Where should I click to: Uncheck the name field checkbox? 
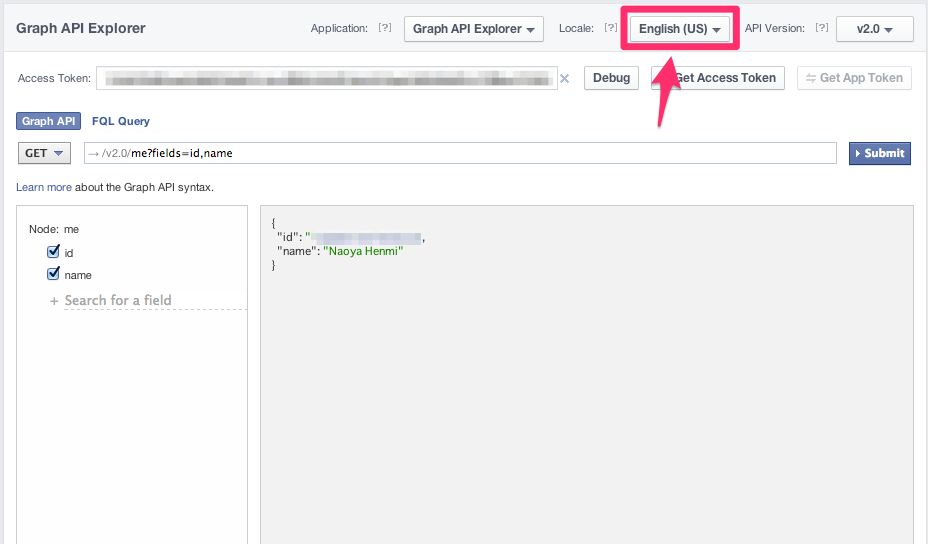point(53,273)
